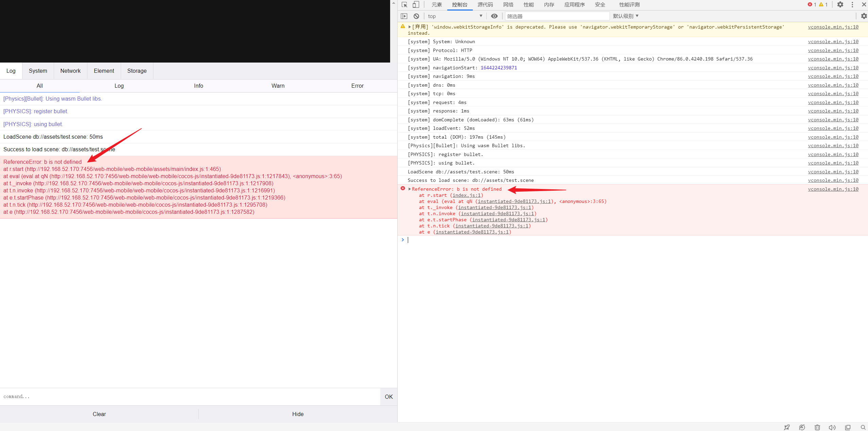Expand the ReferenceError entry in DevTools console

pyautogui.click(x=410, y=189)
